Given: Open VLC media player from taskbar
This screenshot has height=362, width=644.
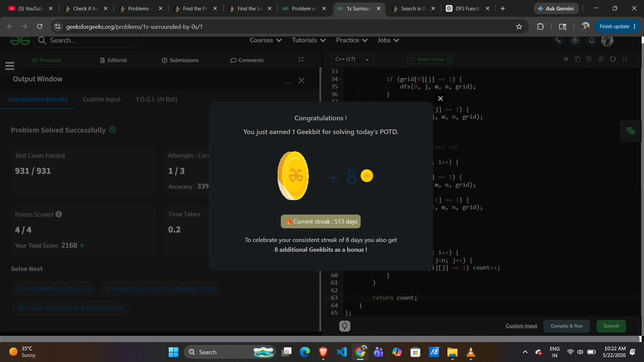Looking at the screenshot, I should pos(471,352).
